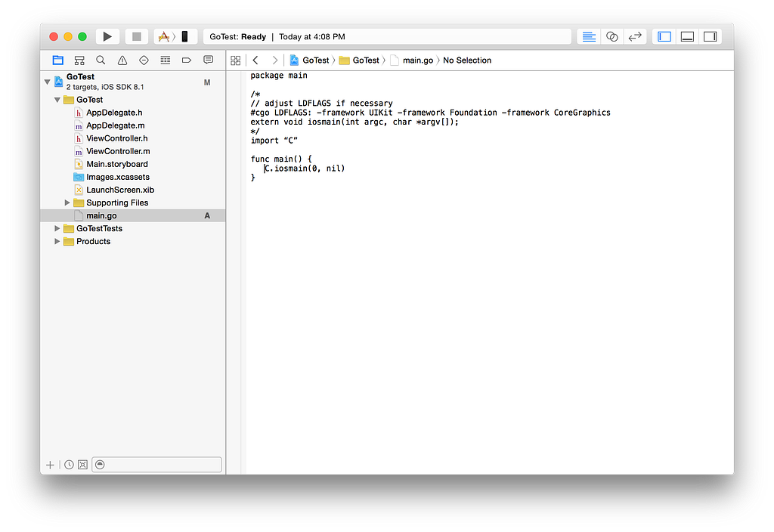Expand the Products group
The width and height of the screenshot is (774, 532).
[57, 241]
